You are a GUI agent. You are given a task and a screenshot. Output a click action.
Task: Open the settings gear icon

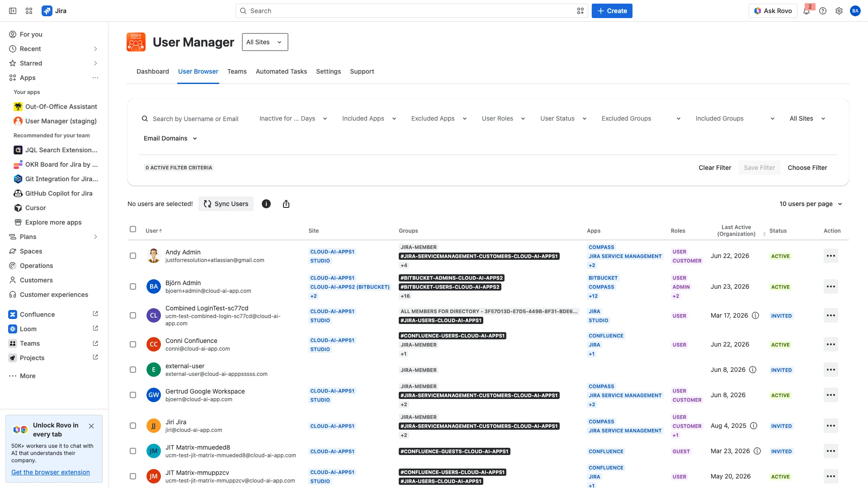[x=839, y=11]
